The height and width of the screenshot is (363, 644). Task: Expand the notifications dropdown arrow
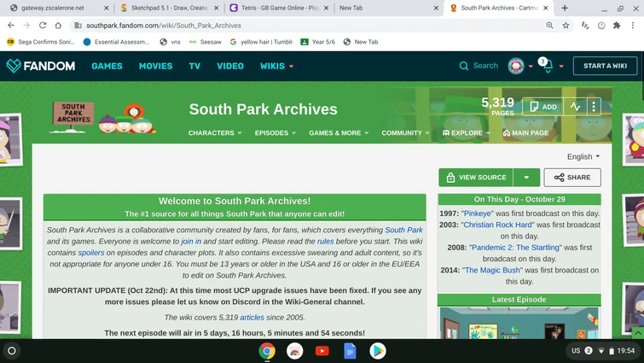[x=561, y=66]
